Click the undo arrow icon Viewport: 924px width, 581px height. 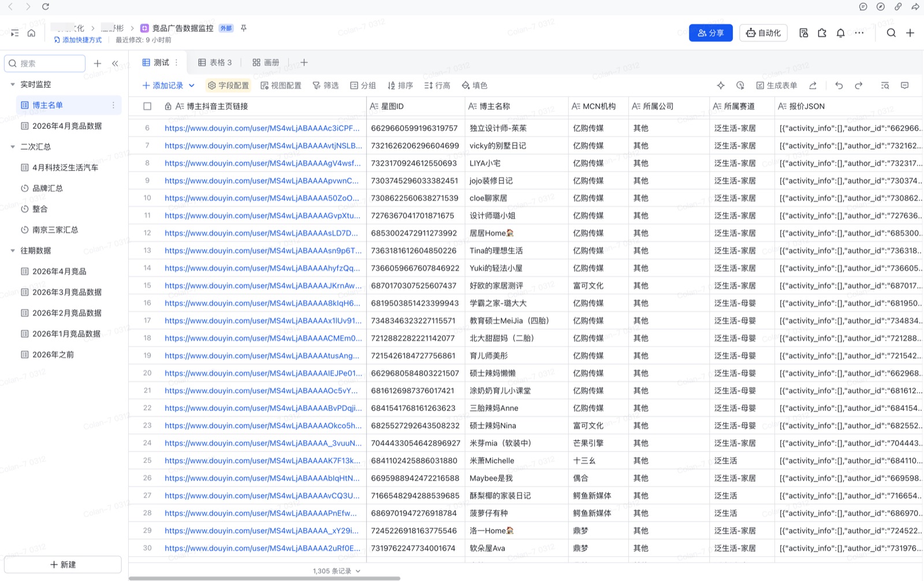tap(839, 85)
